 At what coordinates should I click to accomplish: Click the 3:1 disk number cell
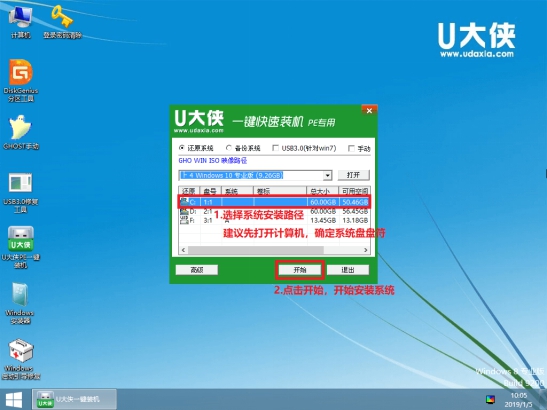pyautogui.click(x=208, y=220)
